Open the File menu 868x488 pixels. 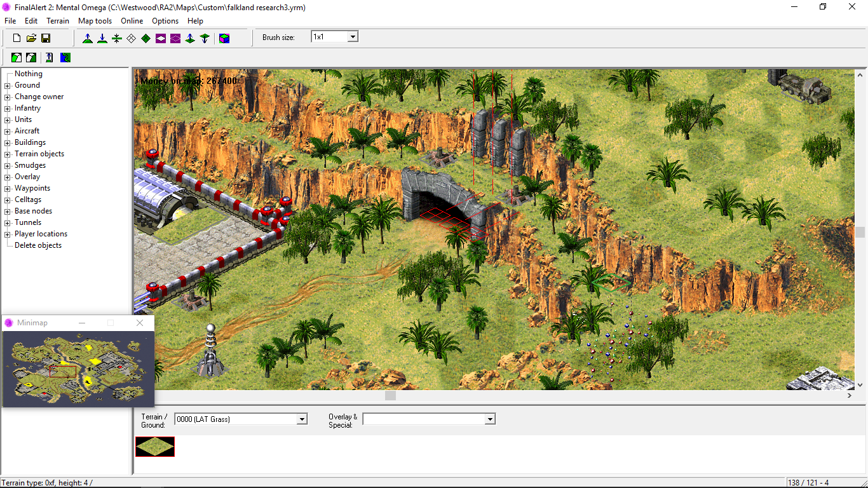coord(10,21)
